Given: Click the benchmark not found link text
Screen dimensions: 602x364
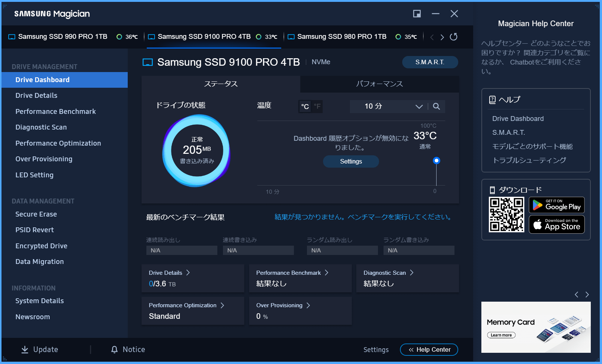Looking at the screenshot, I should coord(364,217).
